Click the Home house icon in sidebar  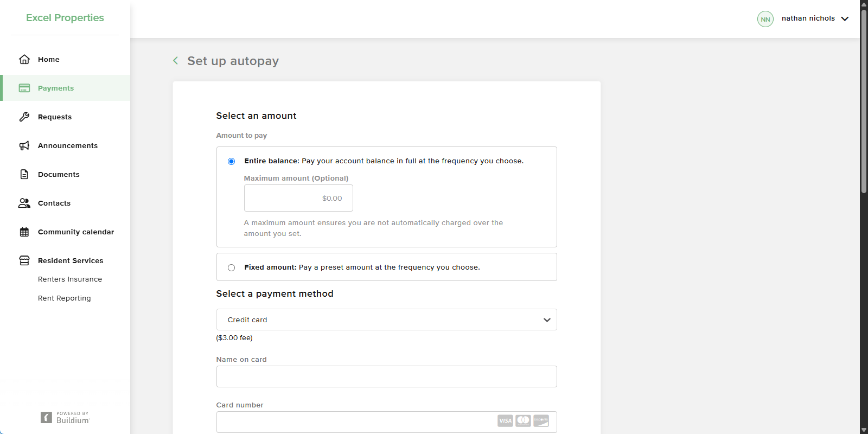click(x=24, y=59)
